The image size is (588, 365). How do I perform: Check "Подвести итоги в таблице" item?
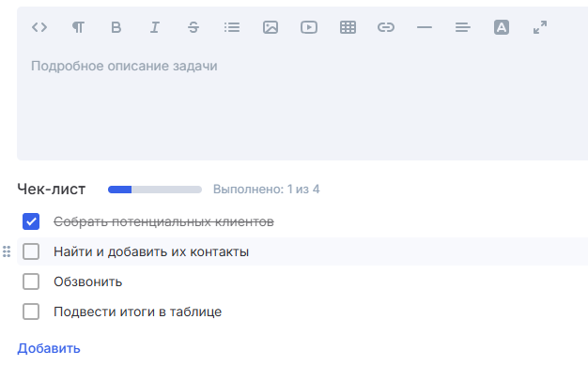tap(31, 312)
